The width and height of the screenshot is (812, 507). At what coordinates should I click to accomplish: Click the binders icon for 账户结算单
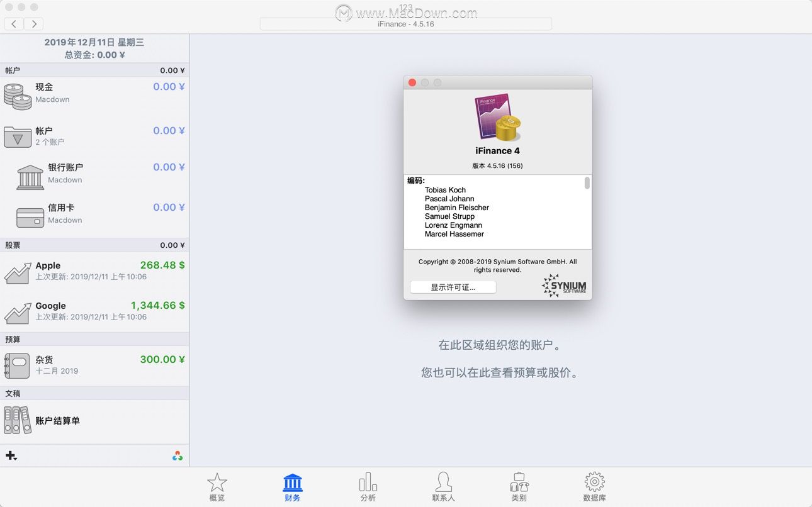(17, 420)
